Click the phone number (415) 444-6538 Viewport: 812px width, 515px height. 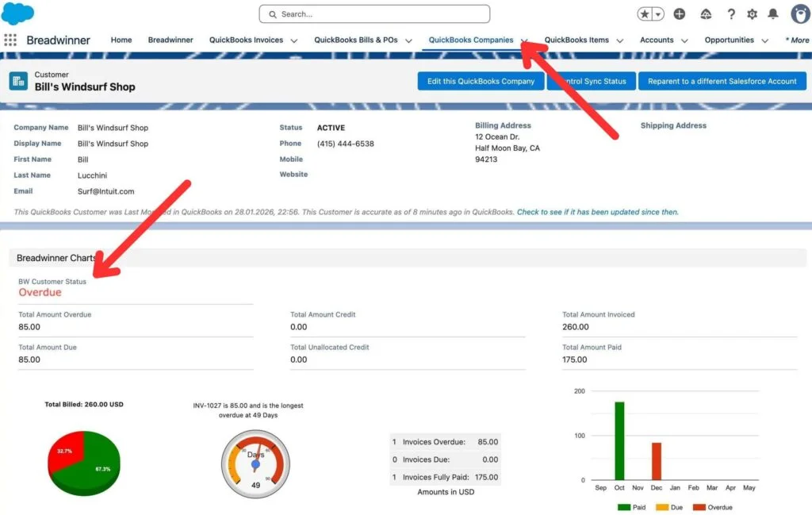[346, 144]
